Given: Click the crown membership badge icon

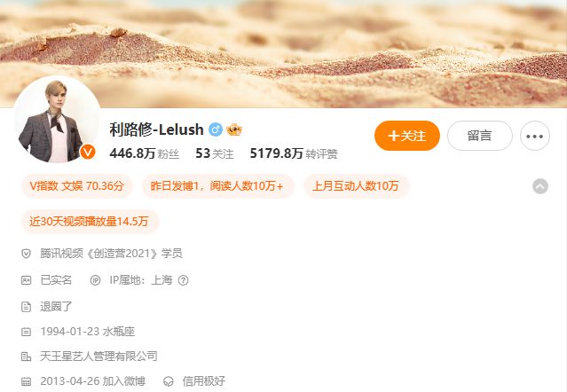Looking at the screenshot, I should (234, 129).
